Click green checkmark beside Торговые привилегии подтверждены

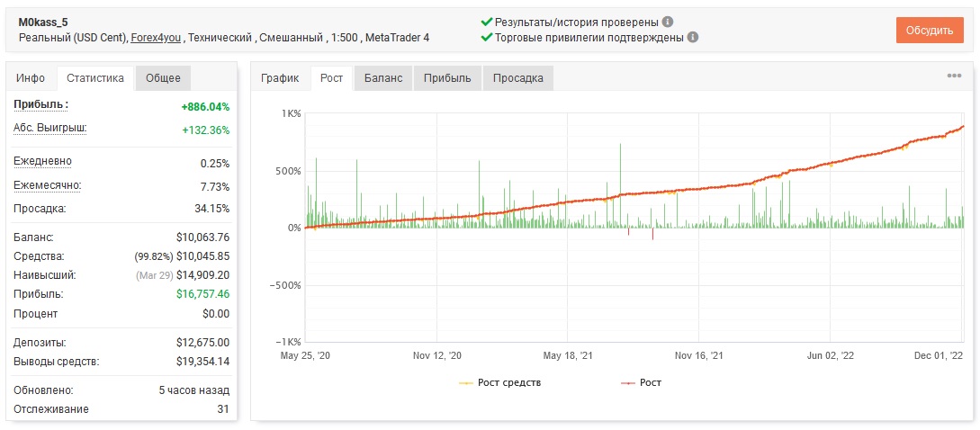(x=487, y=37)
